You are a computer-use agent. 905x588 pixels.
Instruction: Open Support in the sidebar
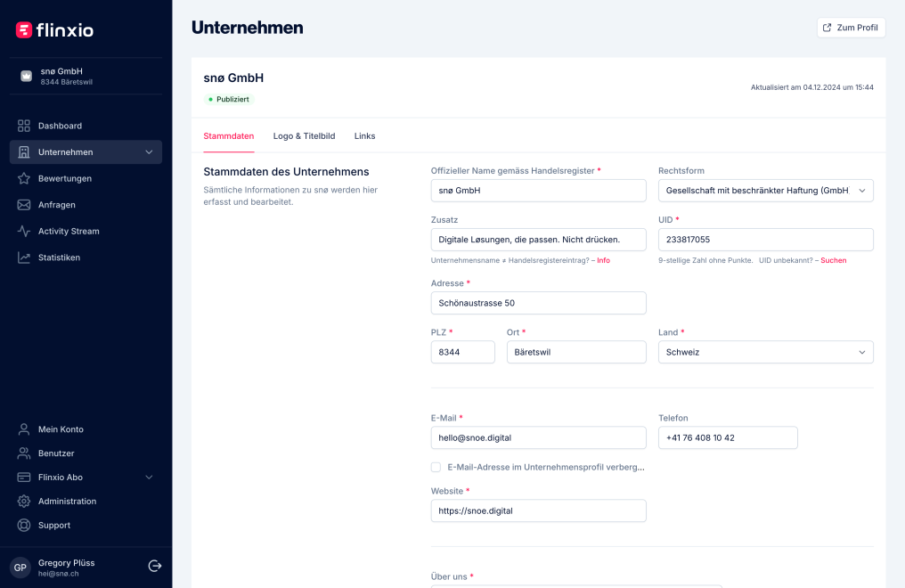[x=86, y=525]
